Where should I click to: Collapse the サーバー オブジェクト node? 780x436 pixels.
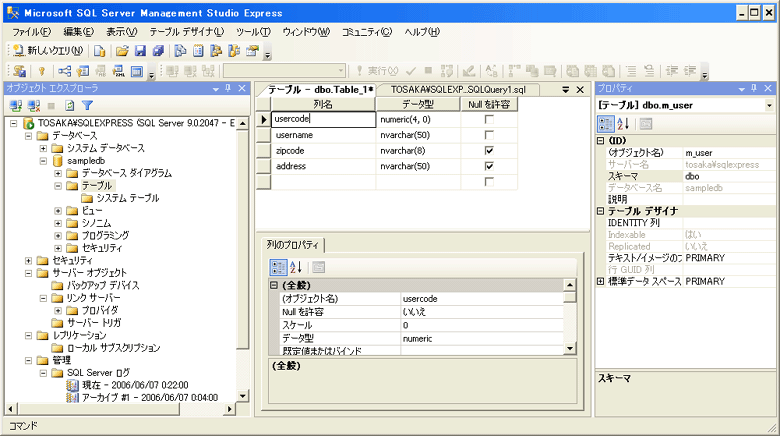click(28, 273)
